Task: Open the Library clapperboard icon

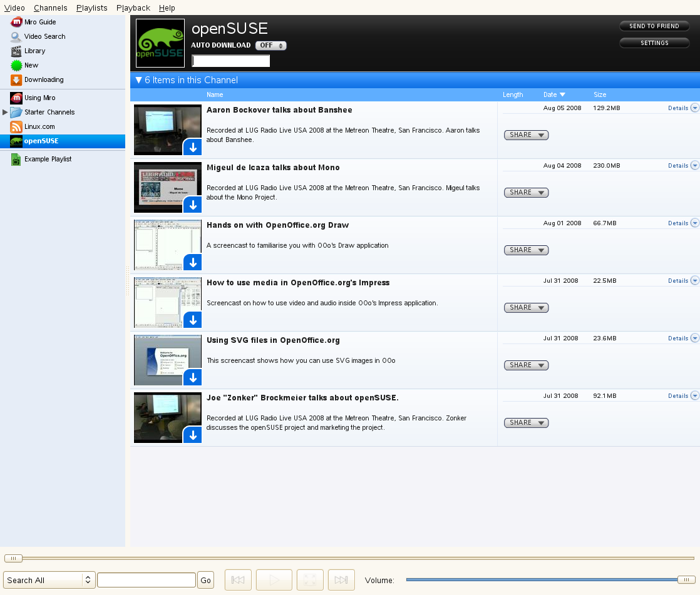Action: [16, 51]
